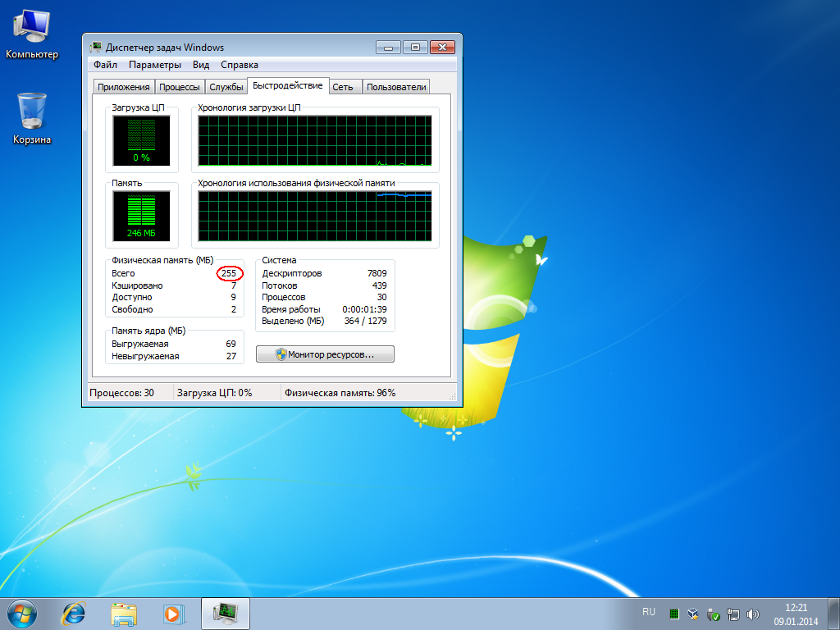Image resolution: width=840 pixels, height=630 pixels.
Task: Click the Task Manager CPU tray icon
Action: [674, 614]
